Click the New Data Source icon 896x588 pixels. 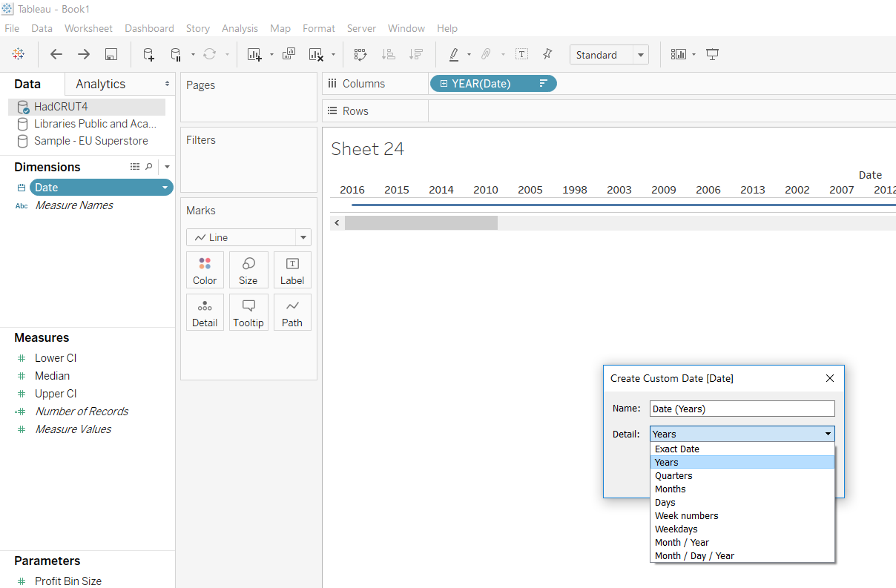coord(148,54)
